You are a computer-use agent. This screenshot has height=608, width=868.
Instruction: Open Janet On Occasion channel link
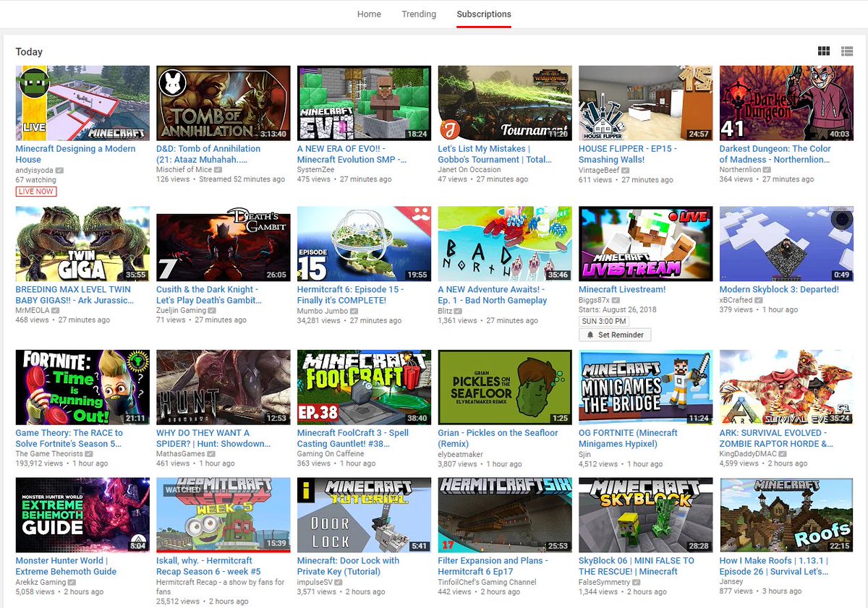click(x=469, y=170)
